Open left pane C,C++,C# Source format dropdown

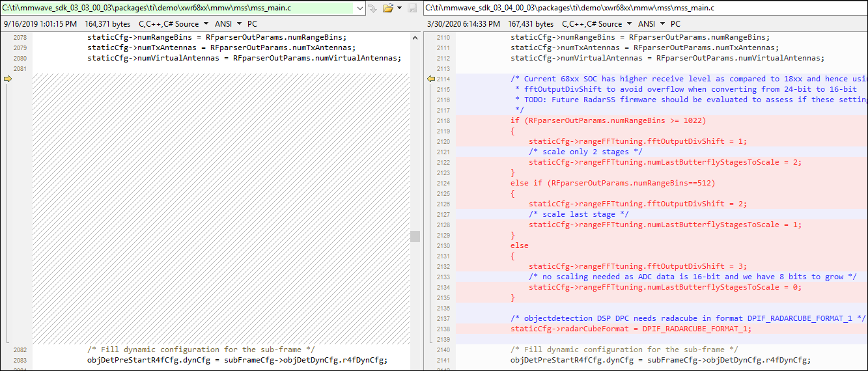point(173,24)
